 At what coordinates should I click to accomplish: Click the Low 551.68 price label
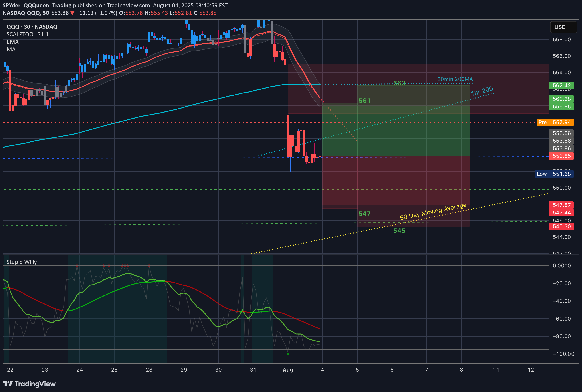pos(554,174)
